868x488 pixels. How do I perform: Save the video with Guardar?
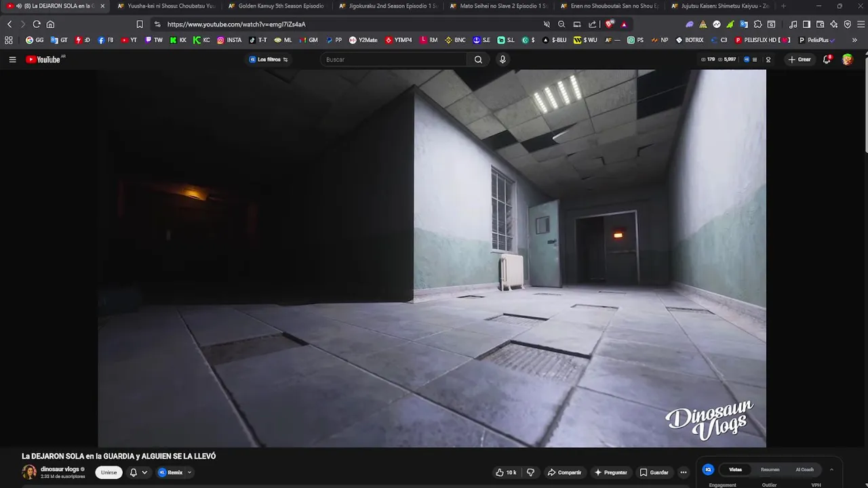(x=654, y=472)
